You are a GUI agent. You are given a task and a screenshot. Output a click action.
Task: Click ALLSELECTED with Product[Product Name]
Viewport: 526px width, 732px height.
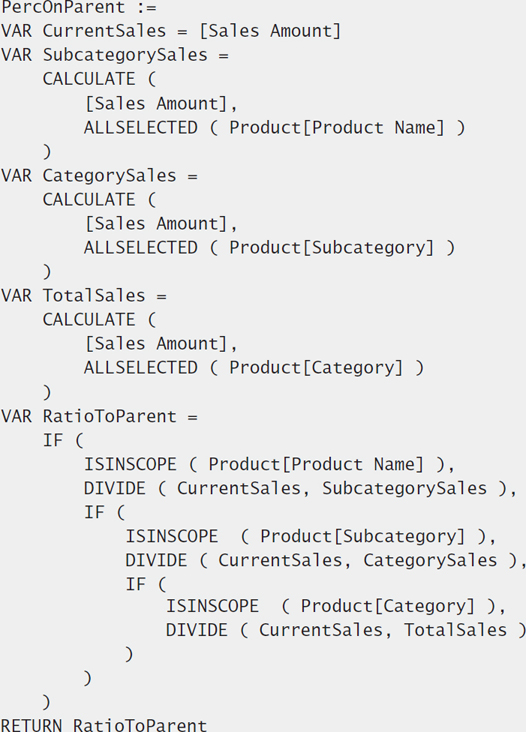coord(274,127)
